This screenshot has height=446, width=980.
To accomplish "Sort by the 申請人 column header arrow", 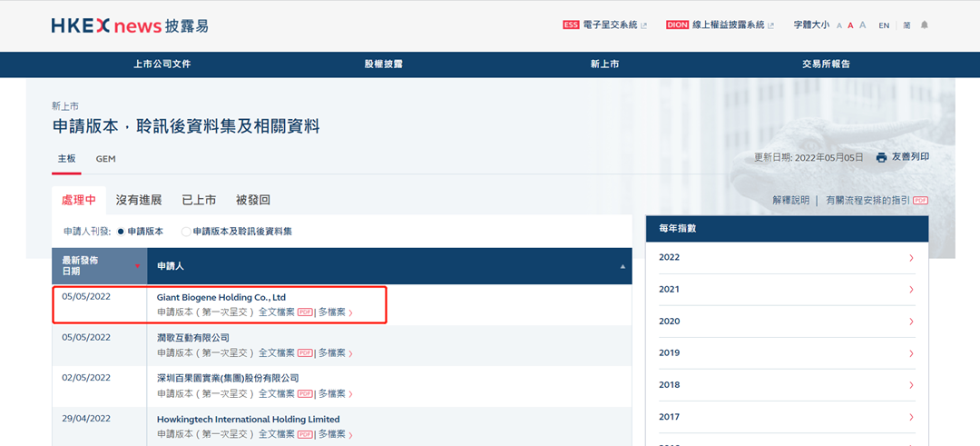I will click(622, 266).
